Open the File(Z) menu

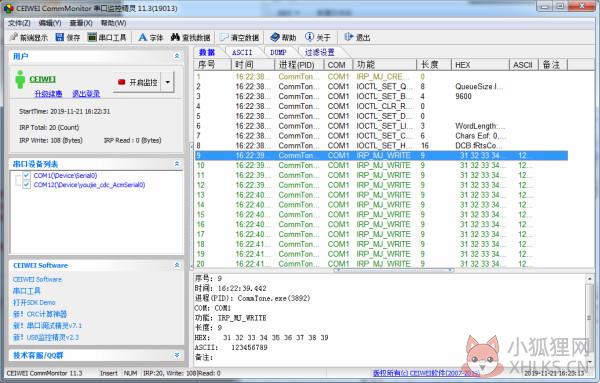(19, 23)
